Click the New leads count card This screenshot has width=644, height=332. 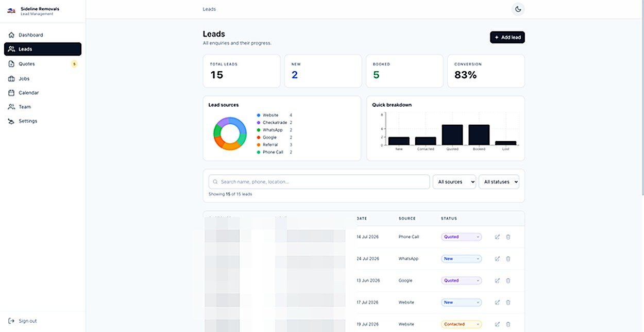click(x=323, y=71)
